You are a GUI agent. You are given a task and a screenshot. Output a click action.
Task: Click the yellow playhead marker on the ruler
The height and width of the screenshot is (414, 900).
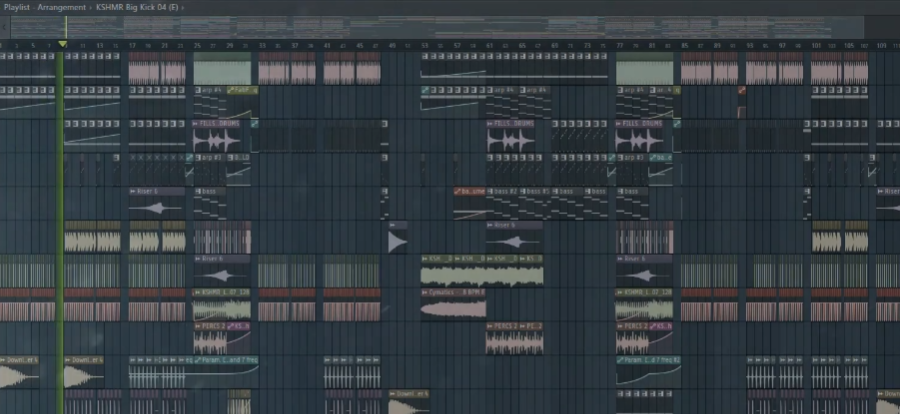63,44
